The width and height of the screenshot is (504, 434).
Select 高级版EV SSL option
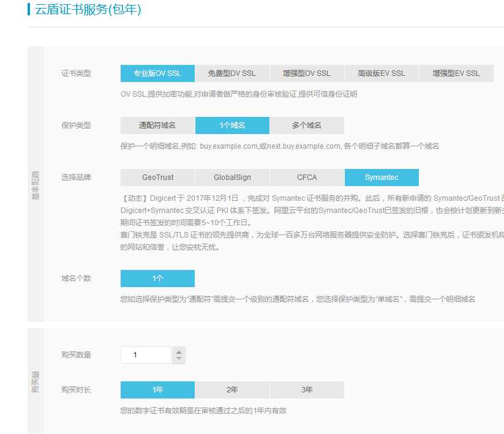(382, 73)
